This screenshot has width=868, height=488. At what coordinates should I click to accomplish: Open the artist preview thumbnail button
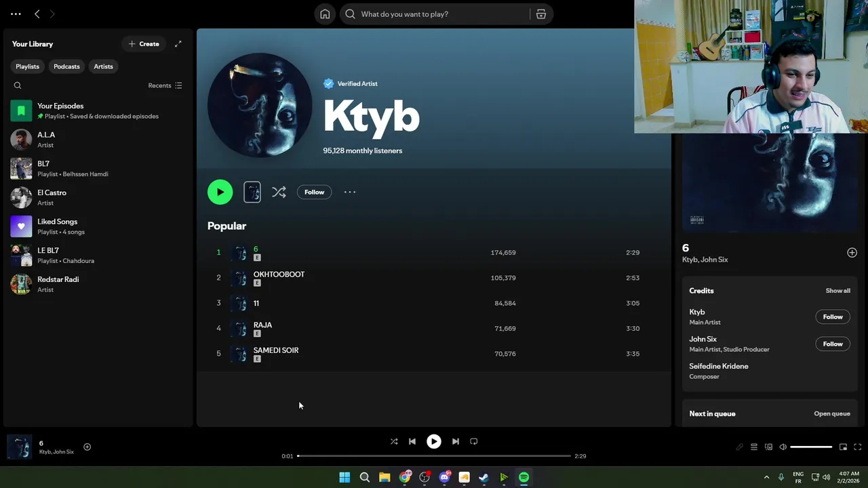[252, 192]
